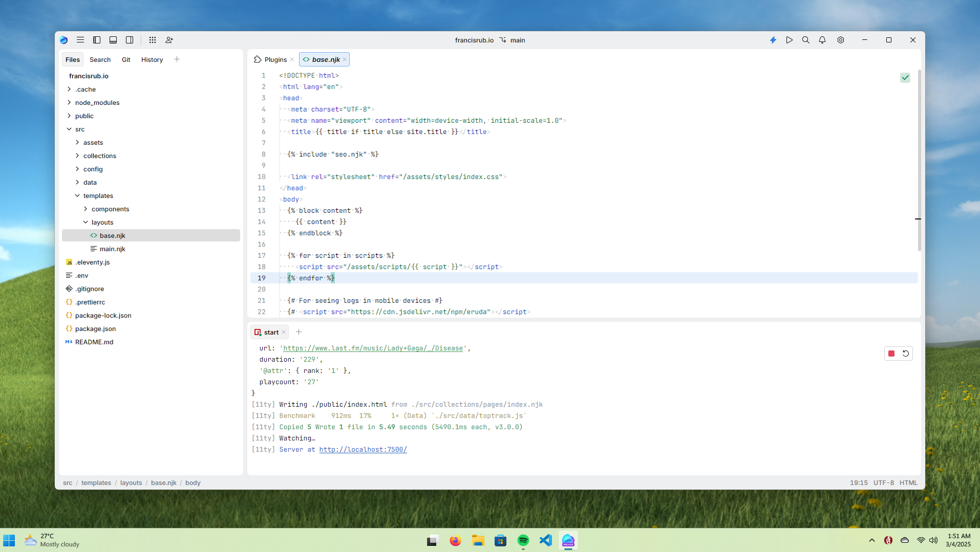Viewport: 980px width, 552px height.
Task: Select base.njk in file tree
Action: point(151,235)
